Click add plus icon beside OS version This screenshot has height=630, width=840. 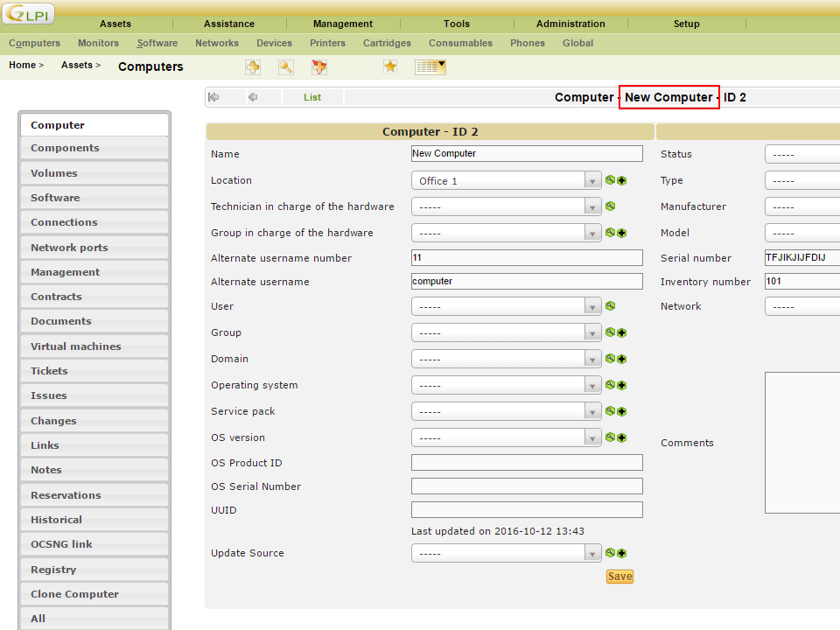621,437
